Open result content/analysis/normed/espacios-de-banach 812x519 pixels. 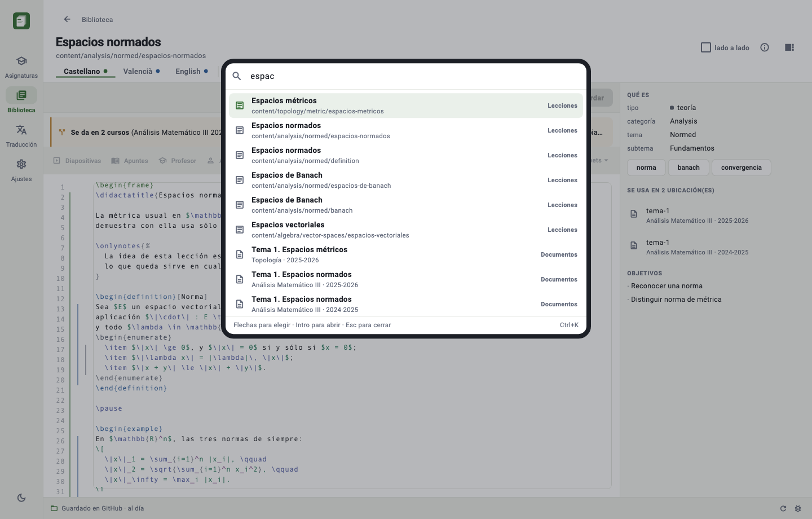point(406,180)
